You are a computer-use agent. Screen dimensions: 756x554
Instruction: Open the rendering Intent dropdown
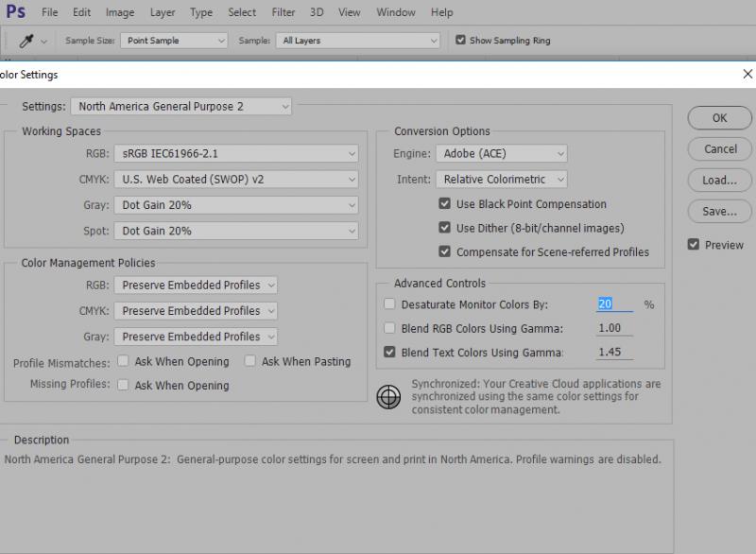point(502,180)
